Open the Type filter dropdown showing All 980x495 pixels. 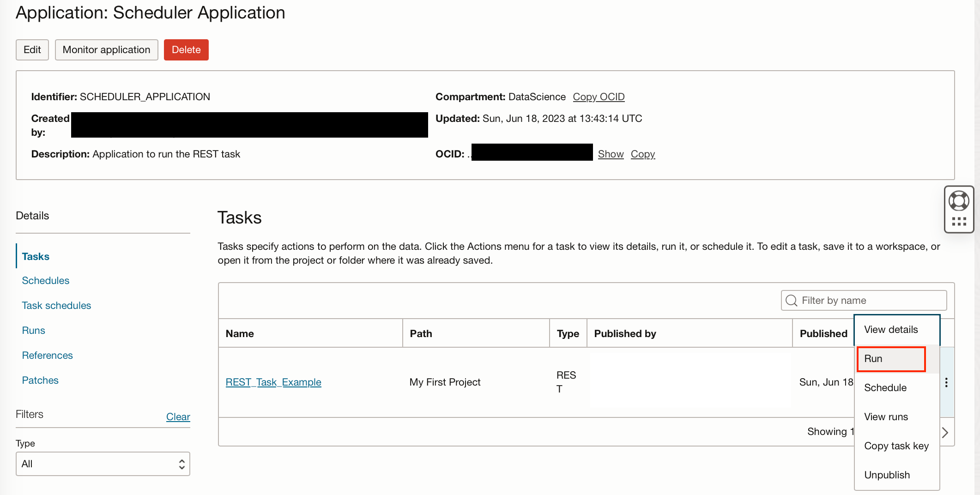click(103, 464)
